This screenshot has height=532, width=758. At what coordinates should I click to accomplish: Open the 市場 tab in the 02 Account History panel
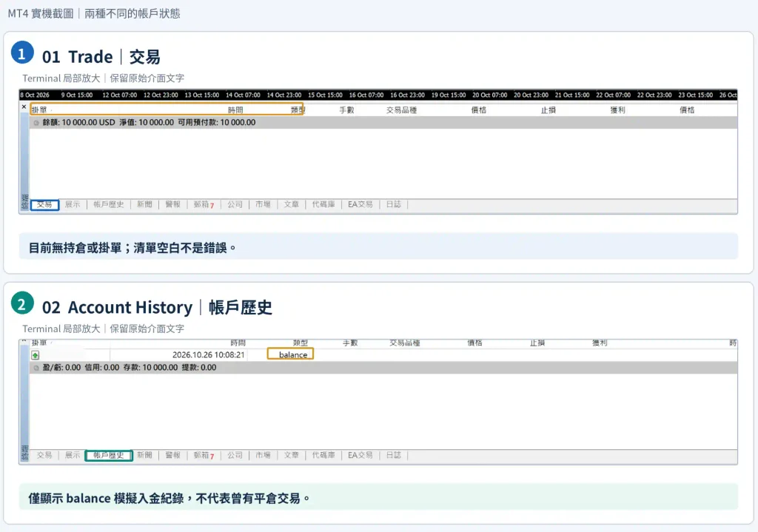click(x=263, y=455)
